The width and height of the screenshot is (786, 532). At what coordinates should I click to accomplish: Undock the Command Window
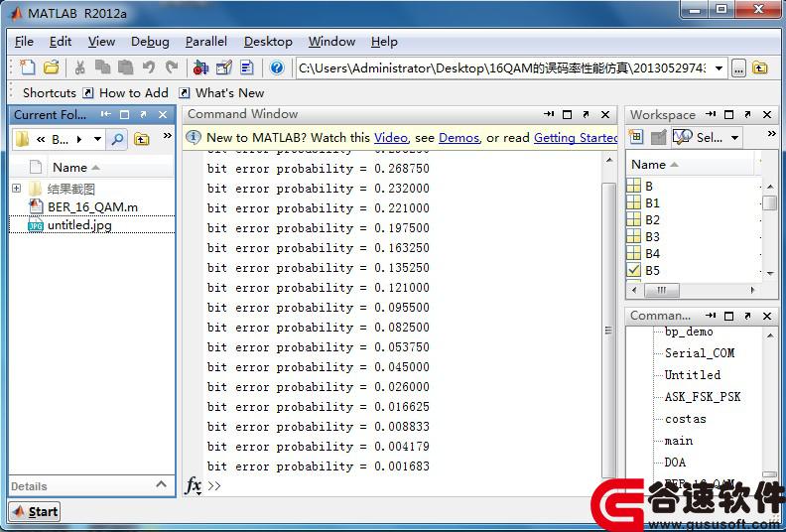[x=586, y=115]
